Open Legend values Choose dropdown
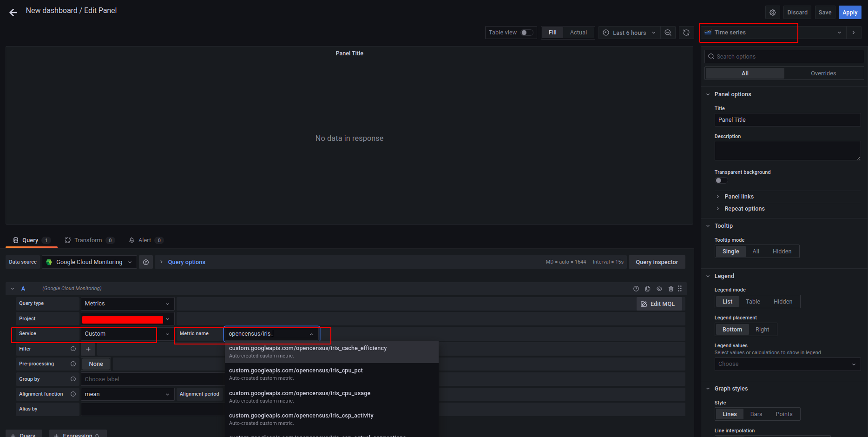 pos(787,364)
